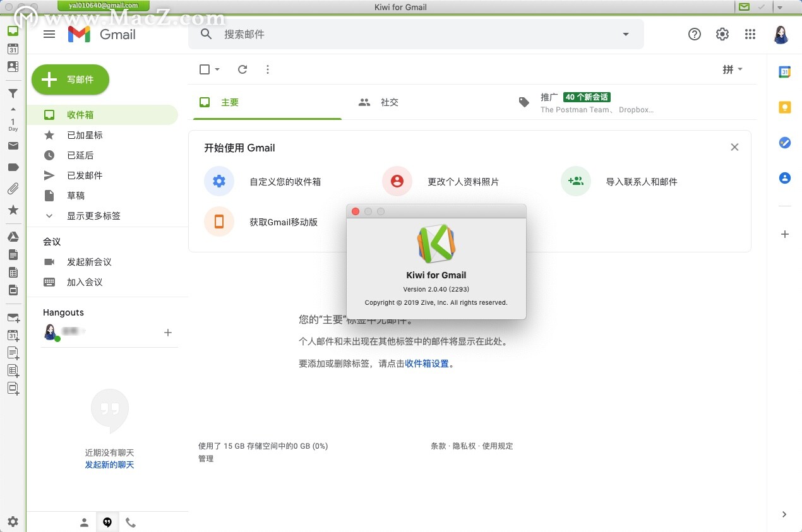802x532 pixels.
Task: Expand 显示更多标签 in the sidebar
Action: (93, 216)
